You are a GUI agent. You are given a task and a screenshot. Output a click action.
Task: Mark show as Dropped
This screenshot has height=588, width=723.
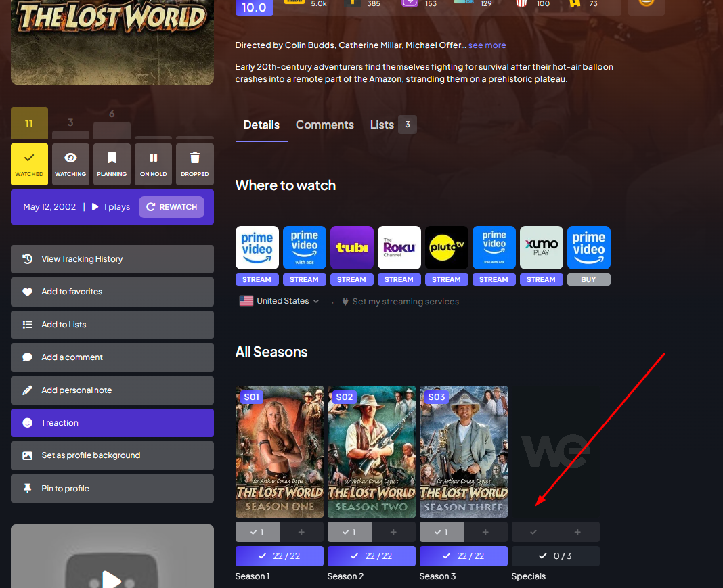[194, 164]
